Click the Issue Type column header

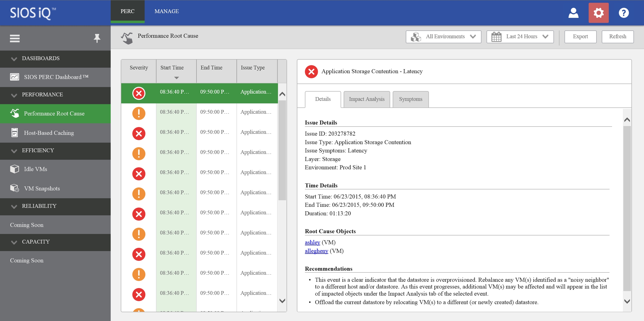257,71
